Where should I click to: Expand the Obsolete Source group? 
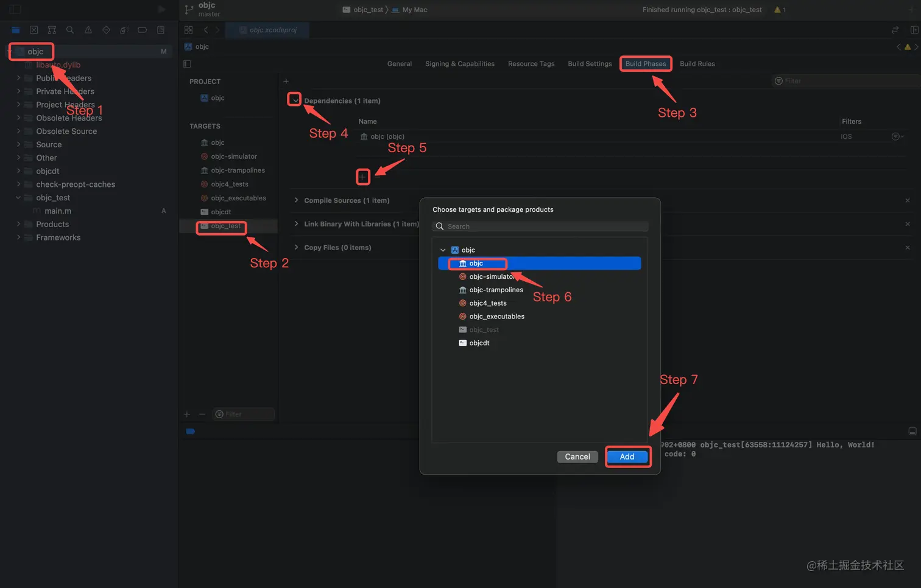point(18,131)
